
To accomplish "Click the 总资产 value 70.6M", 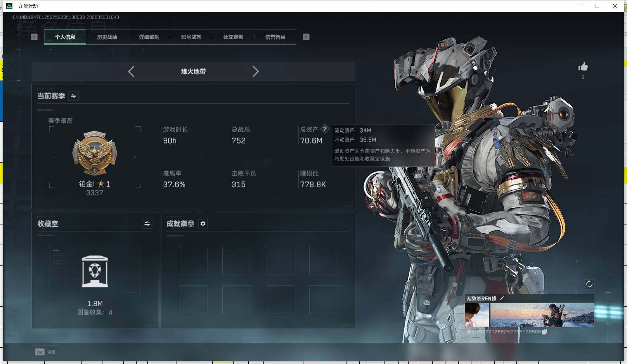I will 311,141.
